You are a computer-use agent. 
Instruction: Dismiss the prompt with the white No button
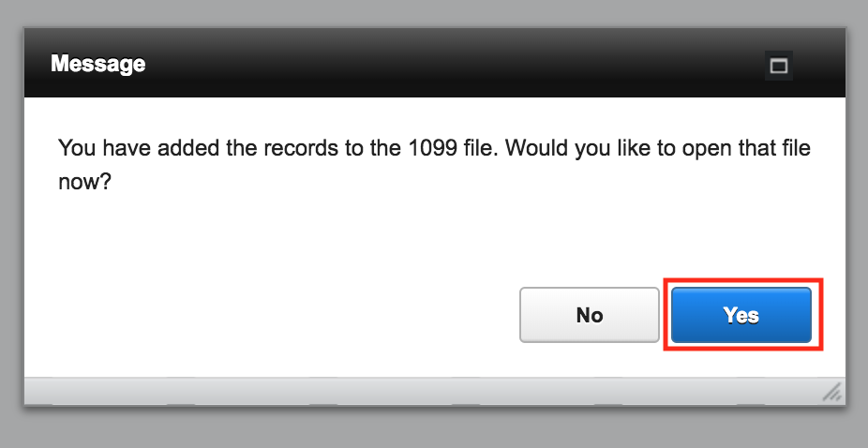click(589, 315)
